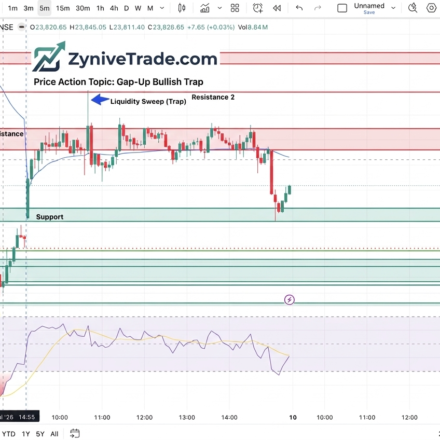Select the All date range
The height and width of the screenshot is (440, 440).
(54, 434)
